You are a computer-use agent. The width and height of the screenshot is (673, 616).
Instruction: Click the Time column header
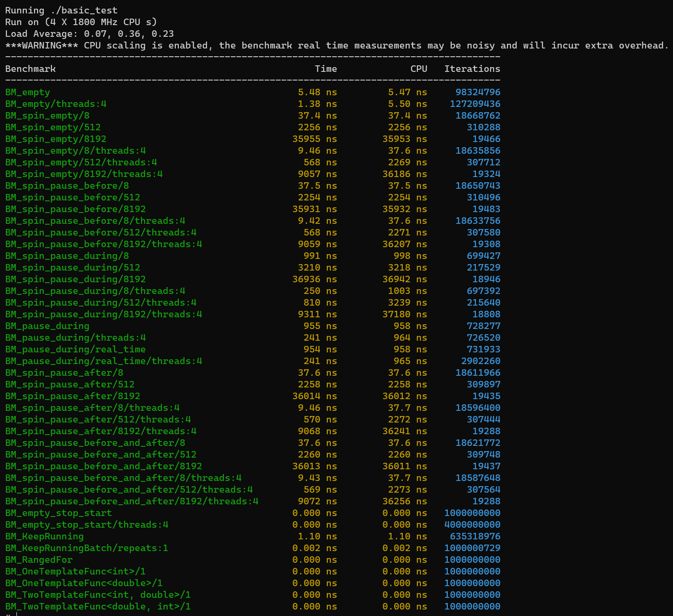tap(326, 69)
